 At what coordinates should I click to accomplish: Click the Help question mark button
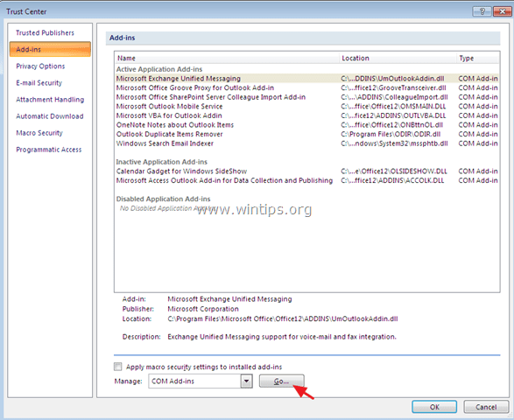click(482, 11)
